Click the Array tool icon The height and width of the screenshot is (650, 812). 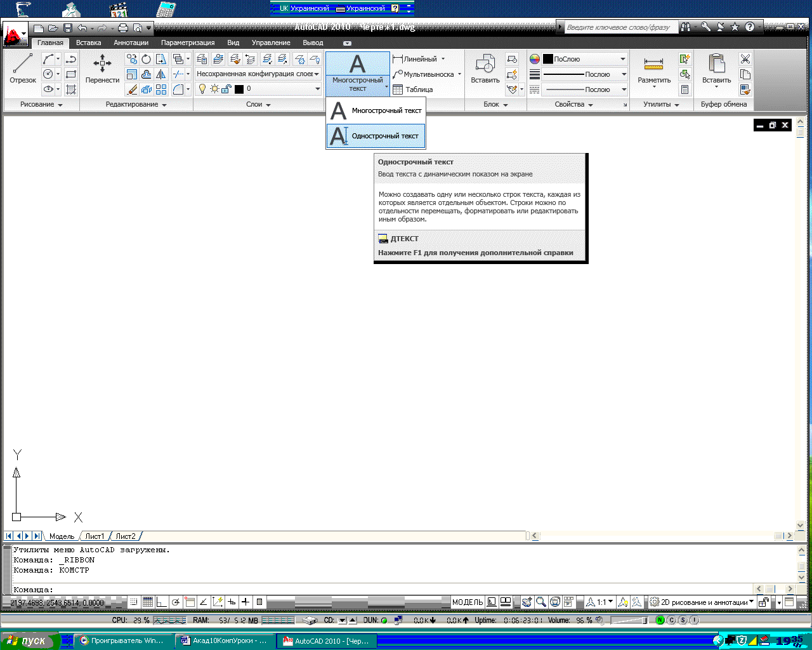[161, 90]
